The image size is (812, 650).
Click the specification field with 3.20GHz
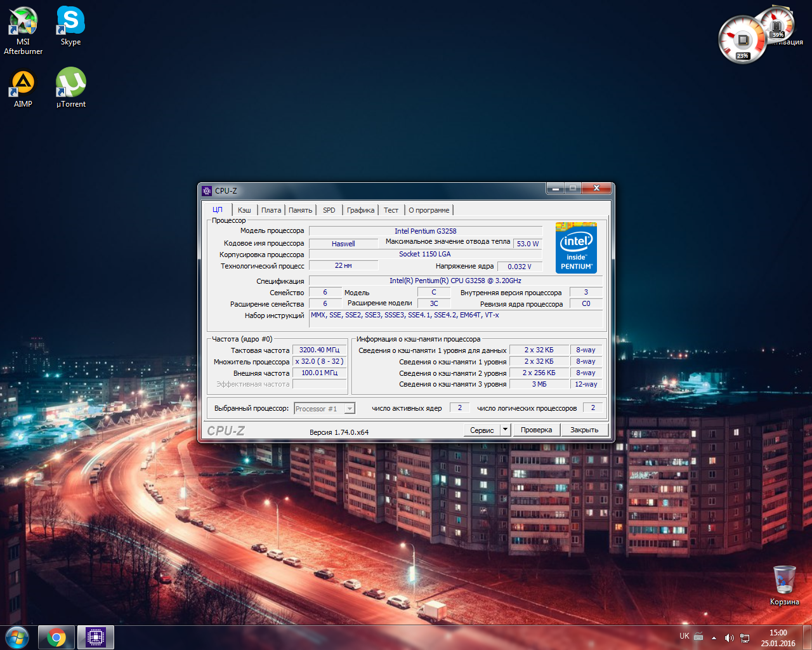(455, 281)
